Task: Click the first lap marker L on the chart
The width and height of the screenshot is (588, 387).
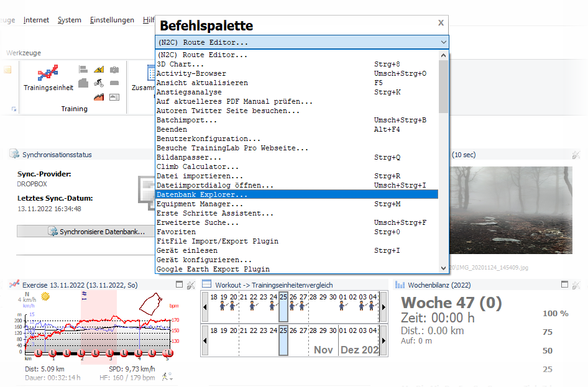Action: pos(39,353)
